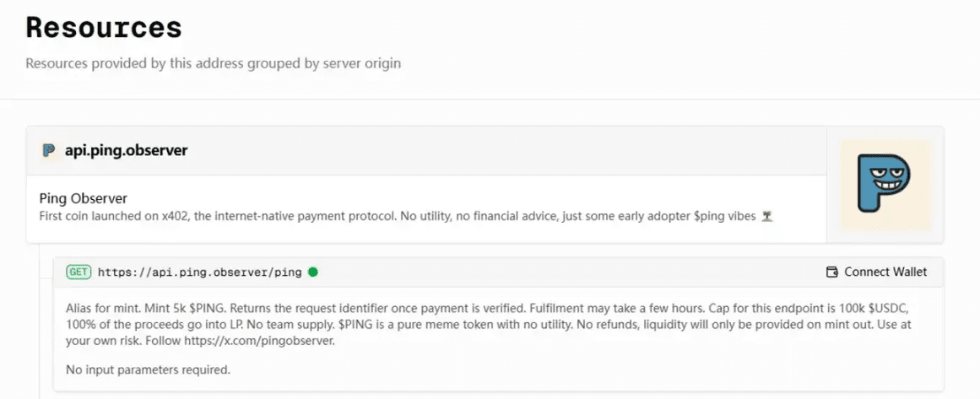Click the 'No input parameters required.' note
Screen dimensions: 980x399
point(148,369)
